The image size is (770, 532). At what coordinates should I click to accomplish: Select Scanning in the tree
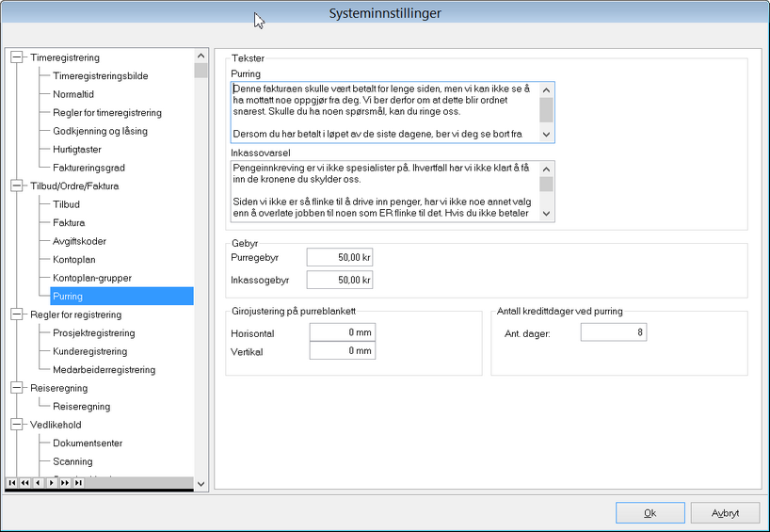pyautogui.click(x=72, y=461)
